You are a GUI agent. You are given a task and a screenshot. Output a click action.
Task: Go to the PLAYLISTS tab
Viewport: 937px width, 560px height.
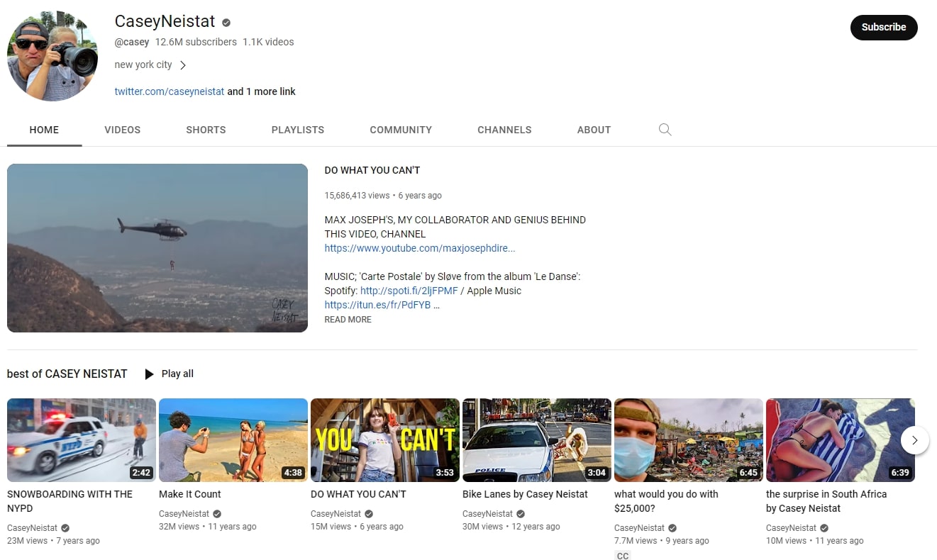point(298,130)
